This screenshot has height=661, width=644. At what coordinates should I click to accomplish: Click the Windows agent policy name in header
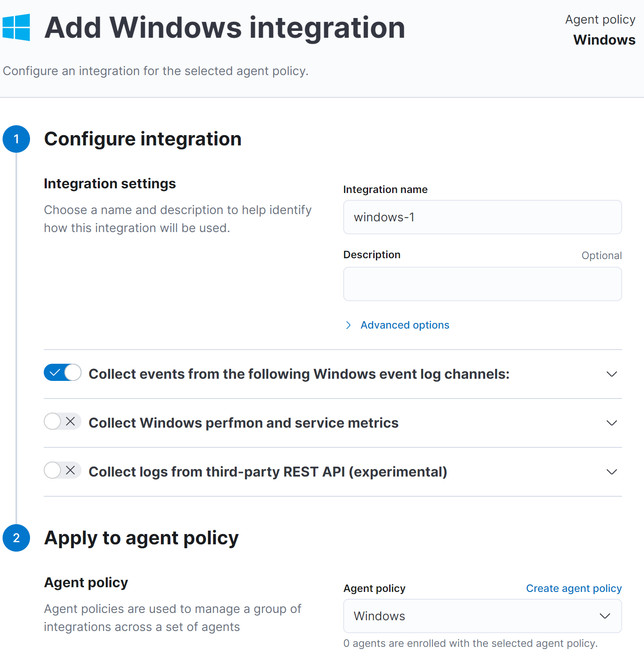coord(604,40)
